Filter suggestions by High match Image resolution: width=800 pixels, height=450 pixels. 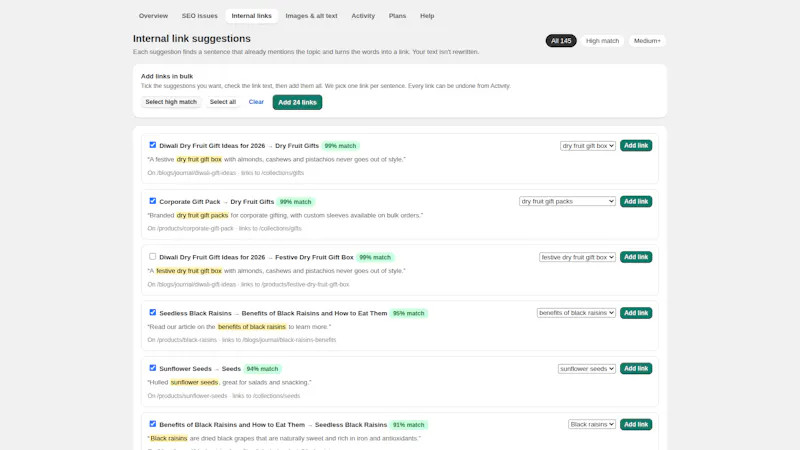(x=602, y=41)
